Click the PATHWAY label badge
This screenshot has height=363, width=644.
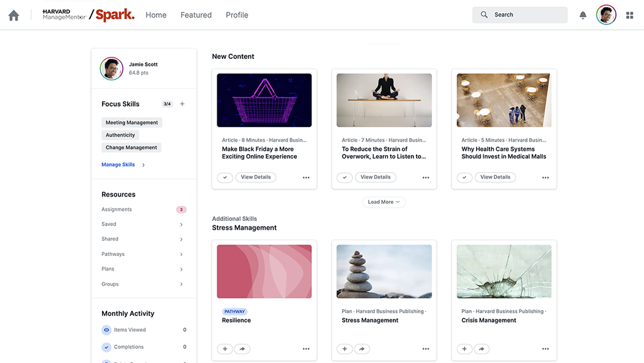point(234,312)
